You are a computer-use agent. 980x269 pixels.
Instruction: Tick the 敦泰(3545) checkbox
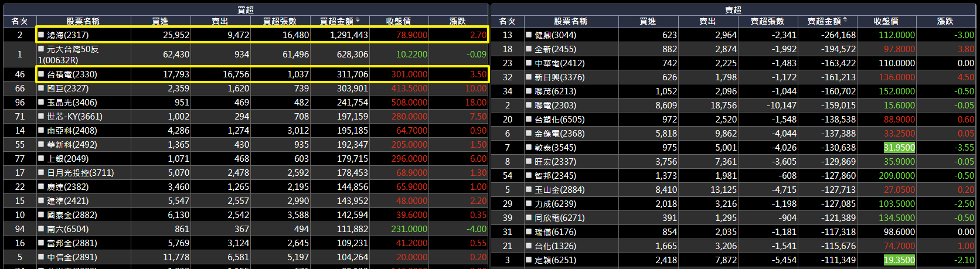[x=529, y=147]
